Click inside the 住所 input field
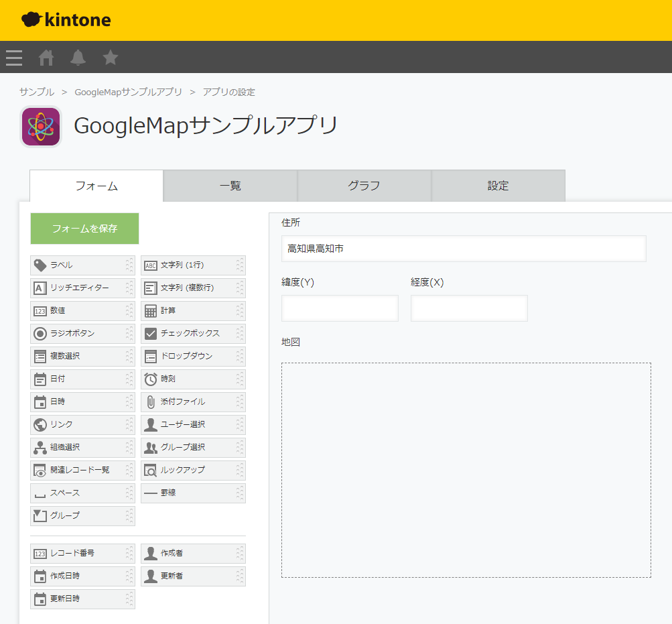Viewport: 672px width, 624px height. 462,248
